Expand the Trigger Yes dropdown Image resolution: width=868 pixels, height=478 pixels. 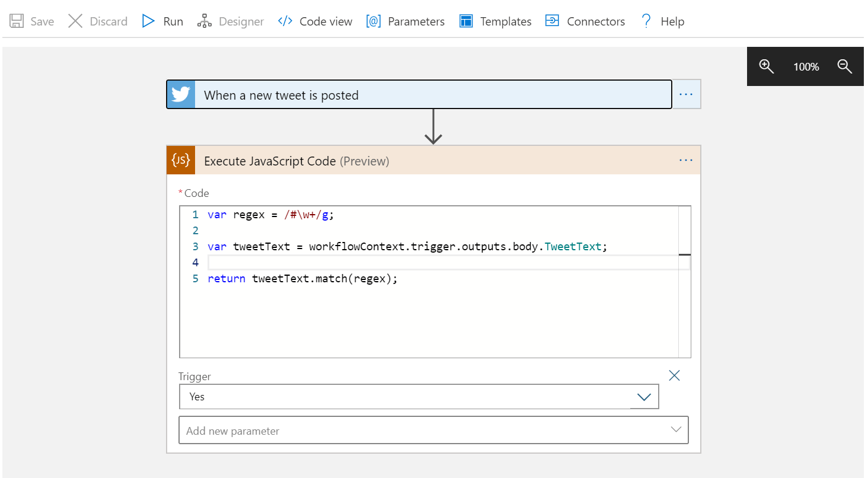pos(644,397)
